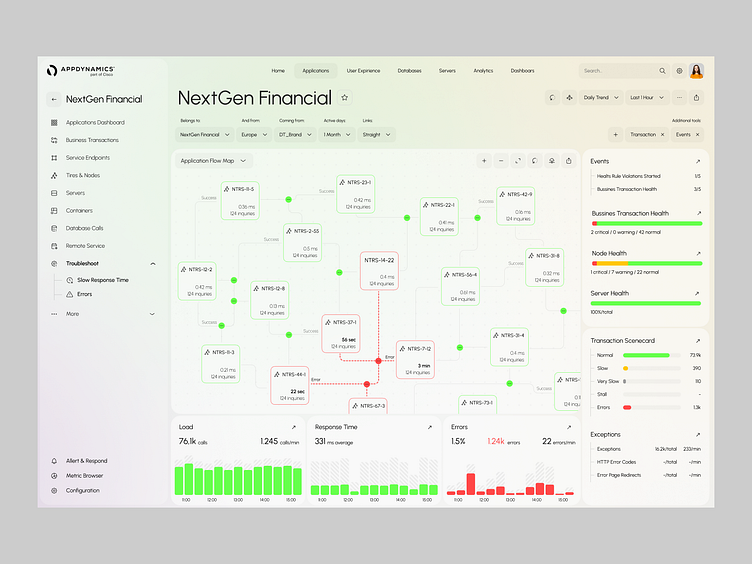
Task: Click the share icon in header
Action: point(696,97)
